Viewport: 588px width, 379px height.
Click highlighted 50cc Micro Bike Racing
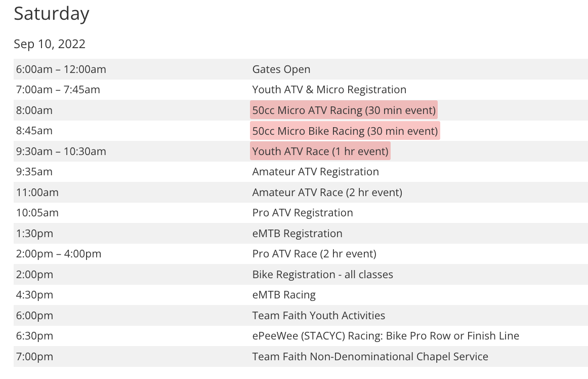pos(345,131)
